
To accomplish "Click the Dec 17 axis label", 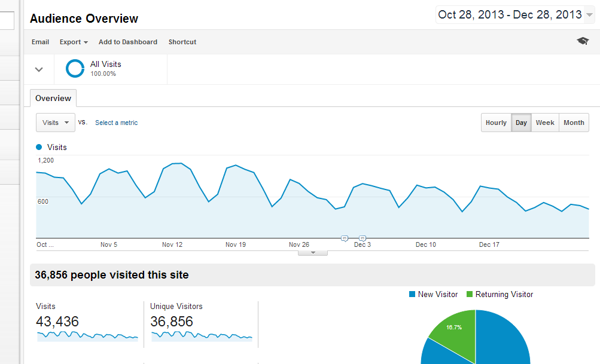I will [x=489, y=244].
